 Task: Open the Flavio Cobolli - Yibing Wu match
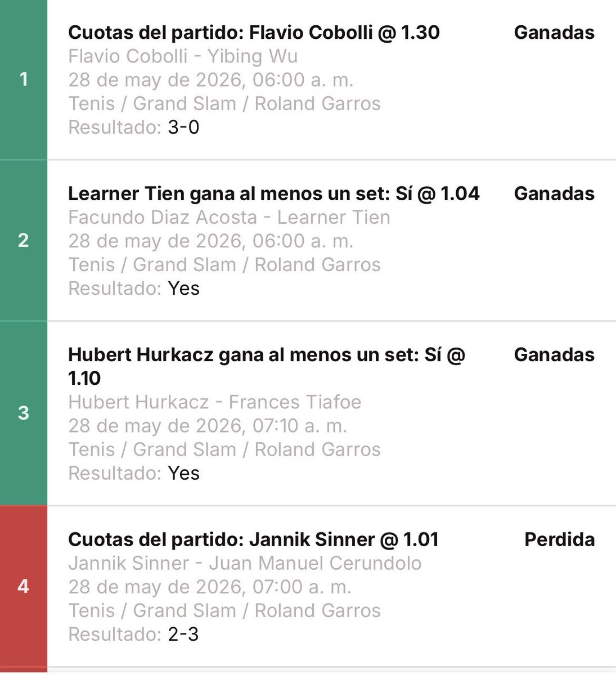coord(183,56)
